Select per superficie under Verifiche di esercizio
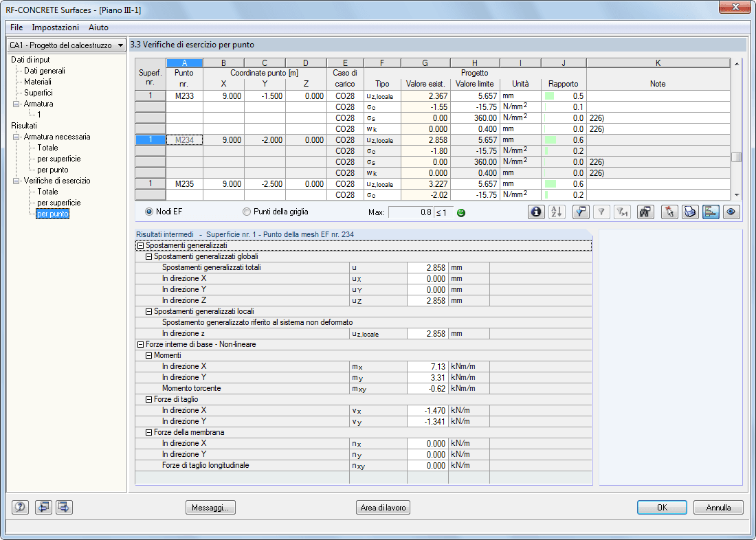Screen dimensions: 756x540 tap(59, 203)
